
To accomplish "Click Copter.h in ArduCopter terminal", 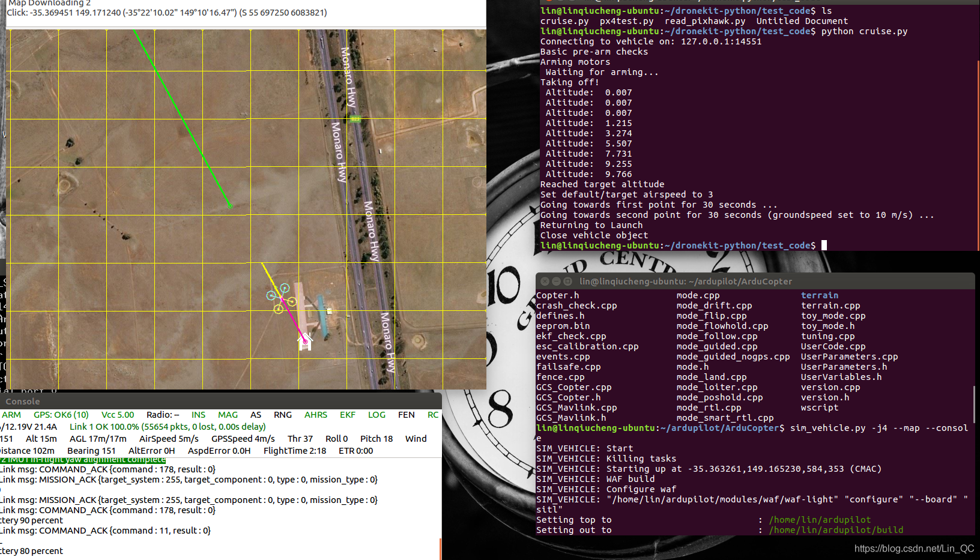I will [558, 295].
